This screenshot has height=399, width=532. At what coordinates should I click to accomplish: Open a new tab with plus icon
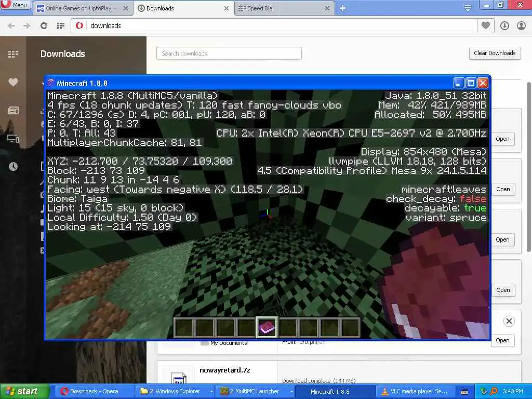(342, 8)
